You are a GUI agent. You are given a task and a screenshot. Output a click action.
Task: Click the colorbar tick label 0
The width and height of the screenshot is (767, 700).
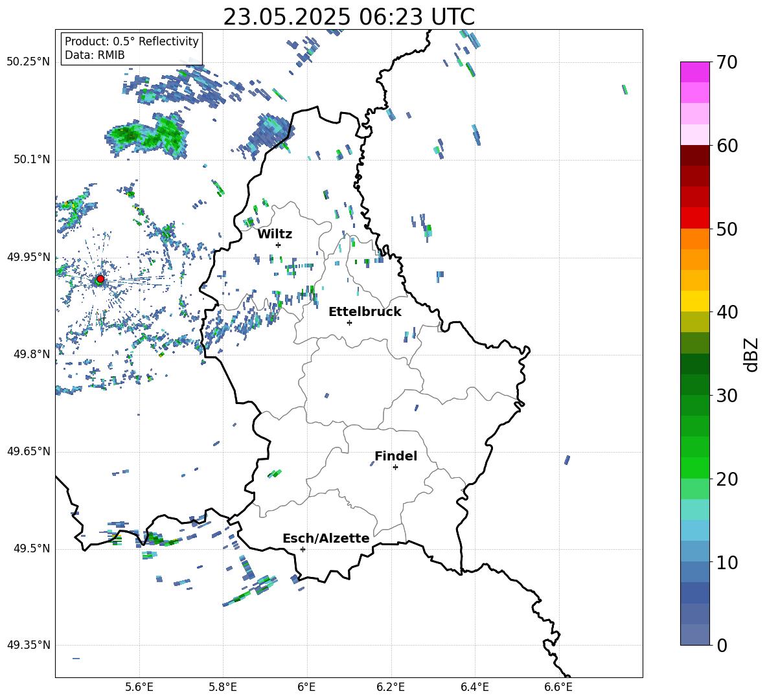tap(722, 645)
